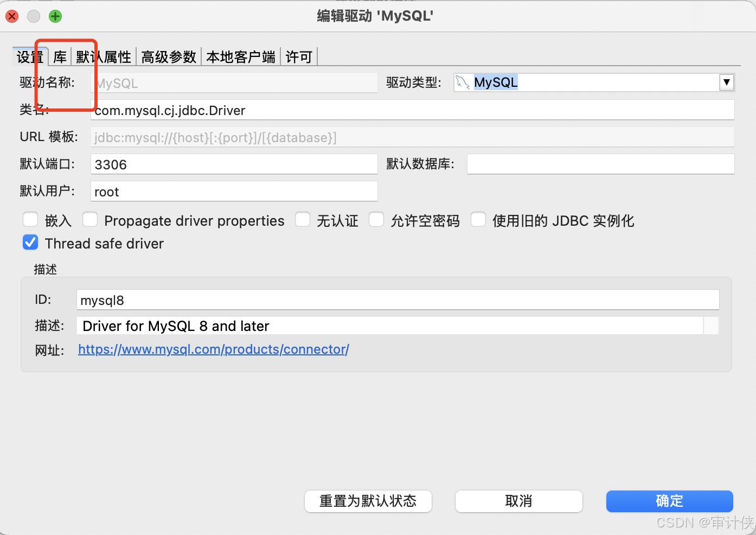756x535 pixels.
Task: Enable the 嵌入 checkbox
Action: [30, 220]
